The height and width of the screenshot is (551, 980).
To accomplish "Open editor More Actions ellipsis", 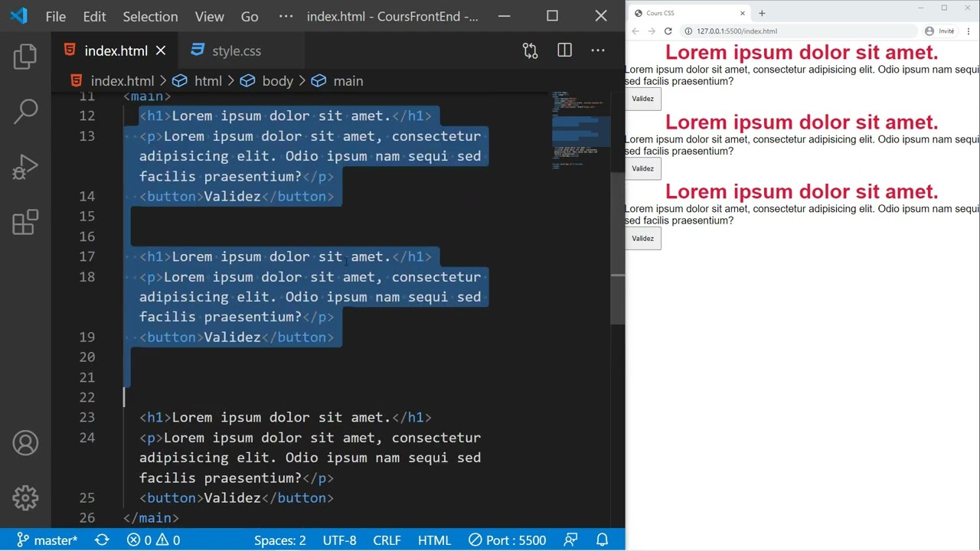I will [598, 51].
